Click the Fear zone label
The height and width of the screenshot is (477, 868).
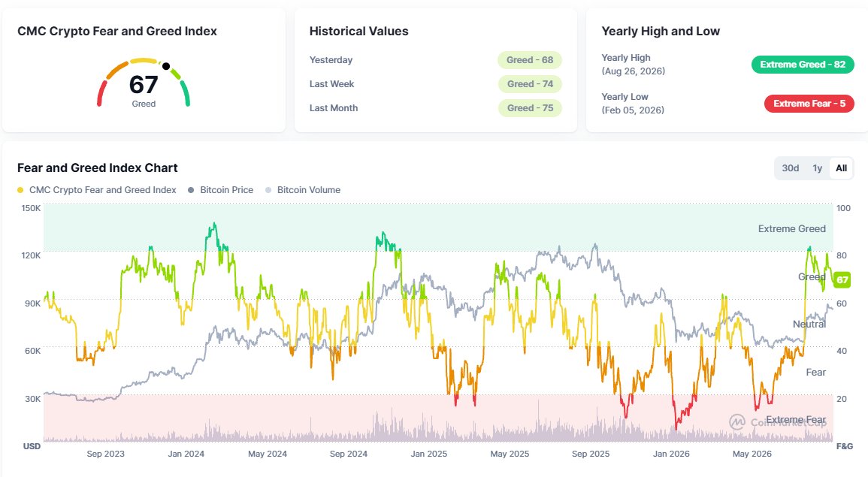click(x=815, y=373)
